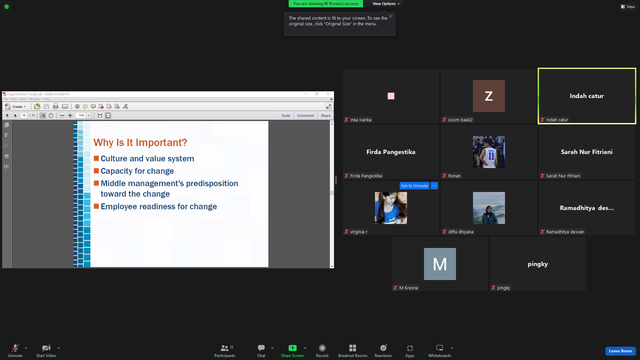Image resolution: width=640 pixels, height=360 pixels.
Task: Select the arrow Select tool in Acrobat
Action: click(x=43, y=116)
